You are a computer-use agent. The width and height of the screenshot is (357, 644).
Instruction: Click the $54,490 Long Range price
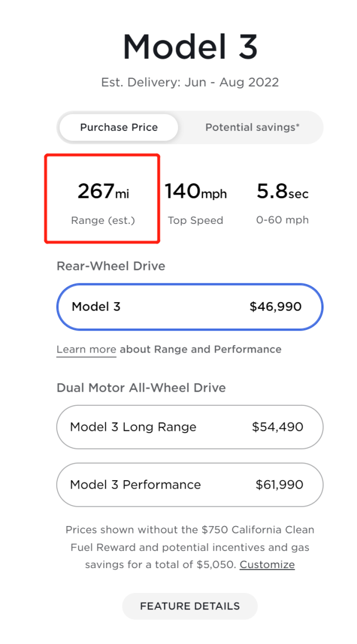pyautogui.click(x=278, y=427)
